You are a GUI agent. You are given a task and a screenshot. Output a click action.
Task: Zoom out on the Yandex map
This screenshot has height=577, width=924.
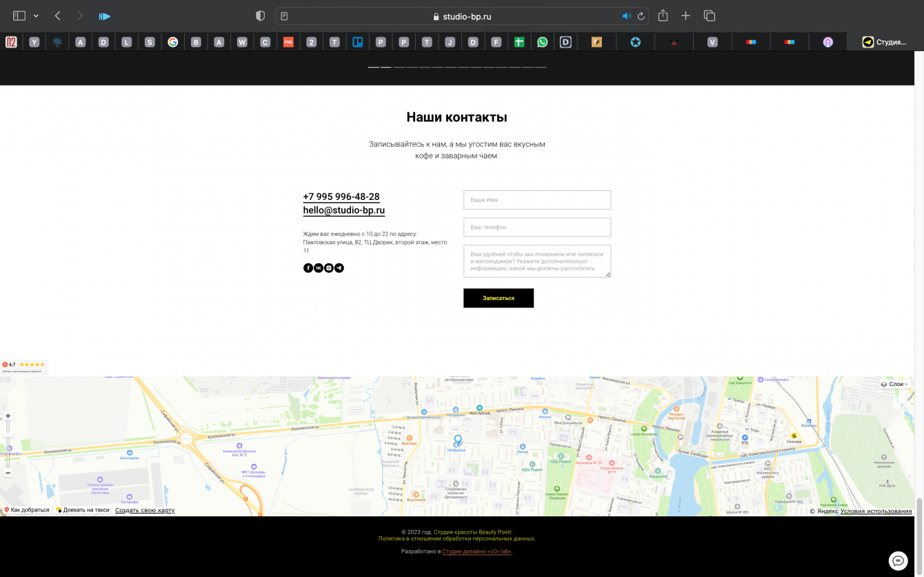point(8,473)
